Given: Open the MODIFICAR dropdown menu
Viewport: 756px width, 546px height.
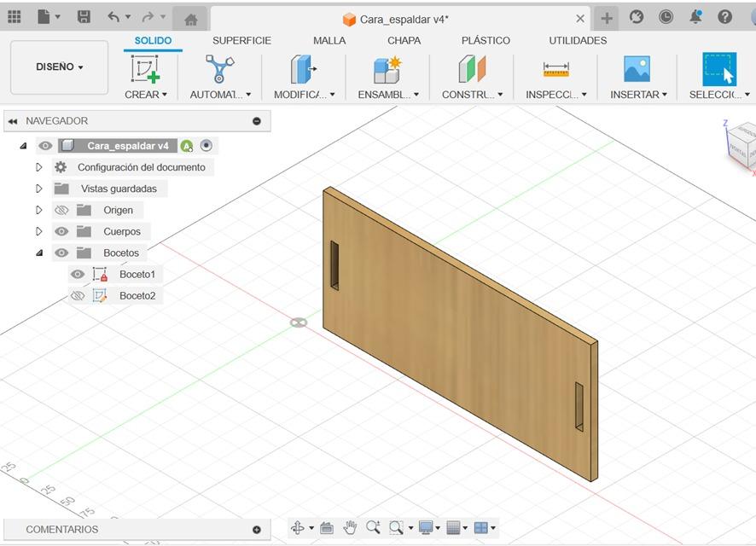Looking at the screenshot, I should [x=305, y=95].
